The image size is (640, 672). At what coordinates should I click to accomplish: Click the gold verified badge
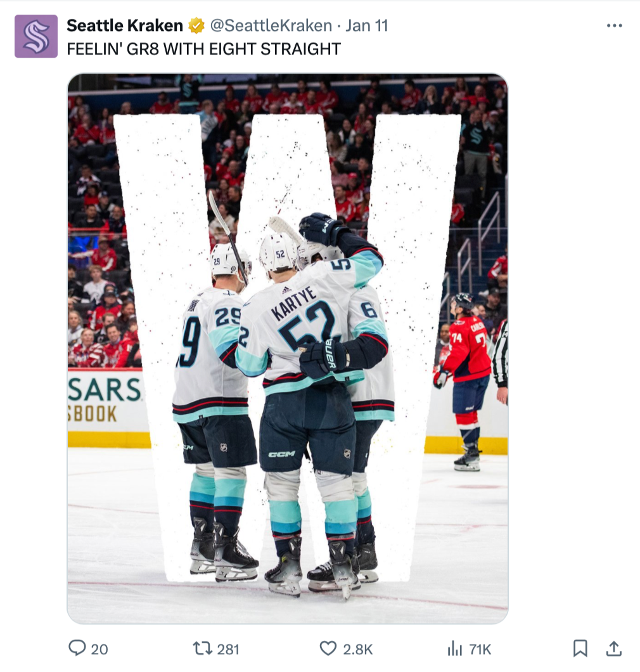click(196, 26)
